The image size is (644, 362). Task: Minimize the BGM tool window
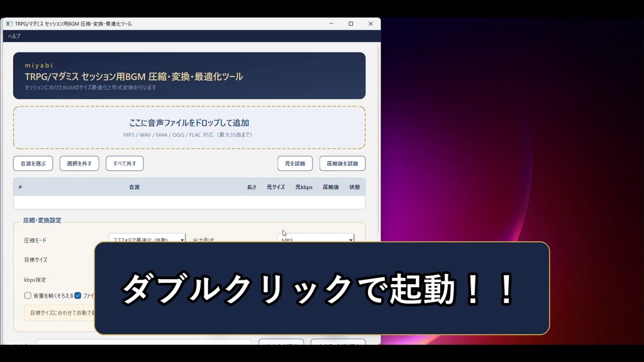[331, 24]
